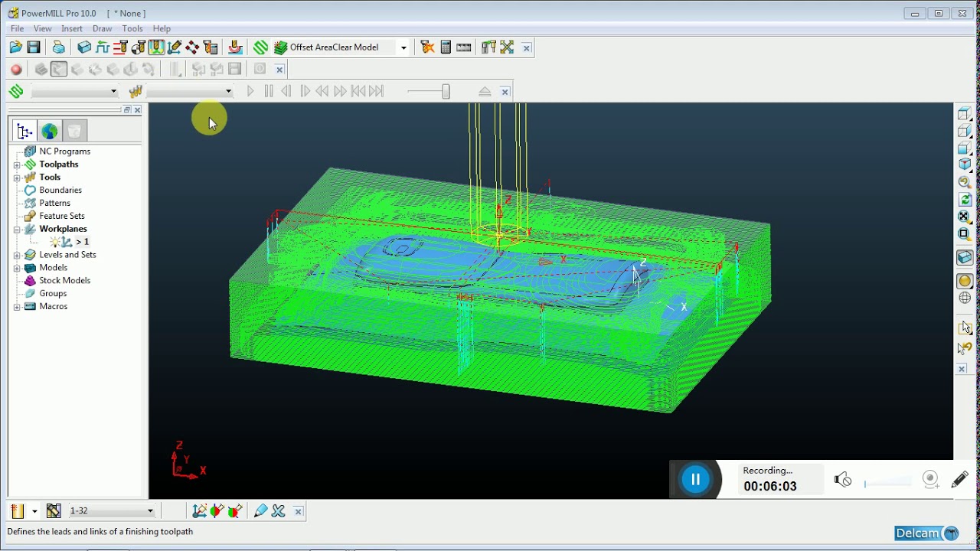Click the Print icon in main toolbar
The width and height of the screenshot is (980, 551).
(x=58, y=47)
